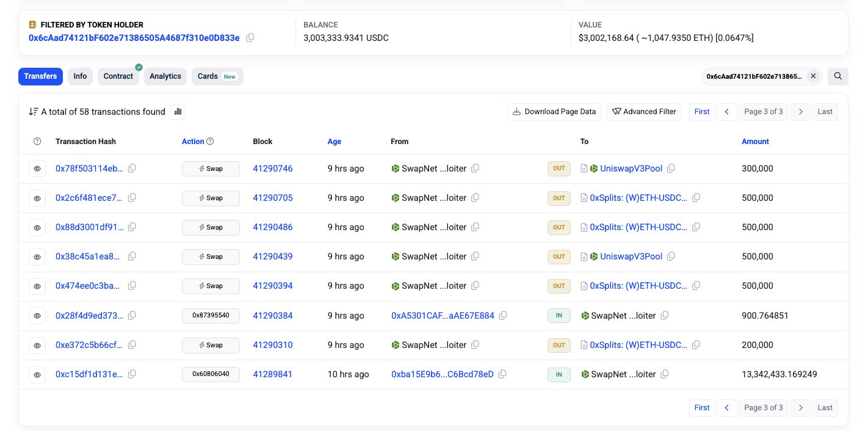Show preview for transaction 0xc15df1d131e
This screenshot has height=431, width=868.
click(37, 374)
